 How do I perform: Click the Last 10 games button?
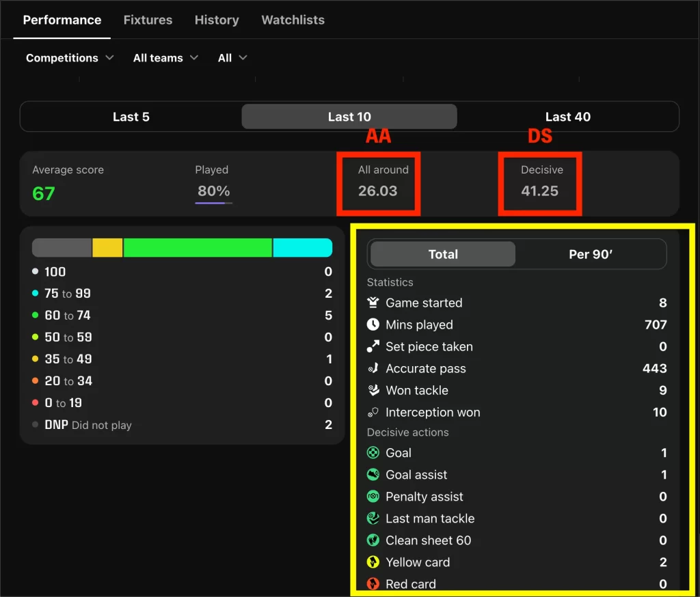tap(349, 117)
